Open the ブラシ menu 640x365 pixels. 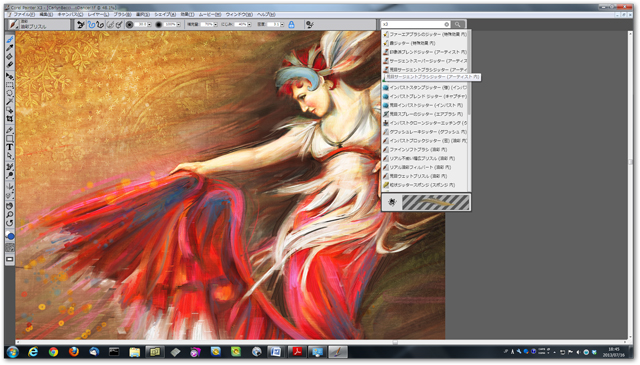122,14
